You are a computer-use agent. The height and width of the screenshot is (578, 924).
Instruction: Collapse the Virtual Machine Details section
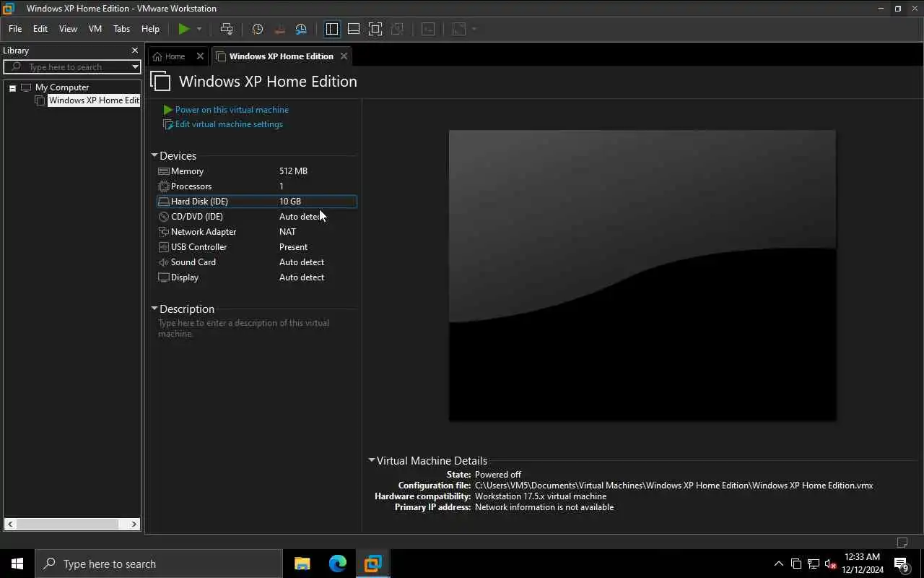click(372, 460)
